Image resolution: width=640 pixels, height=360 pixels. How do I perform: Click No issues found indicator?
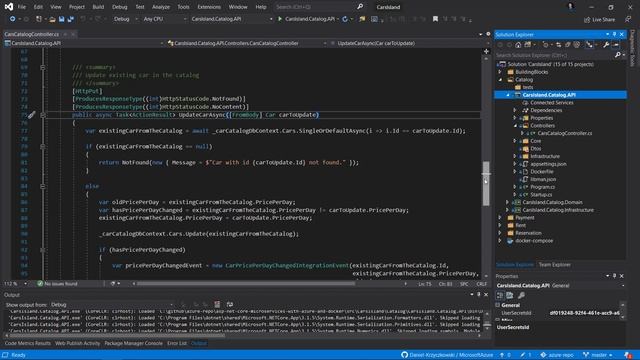pyautogui.click(x=57, y=284)
